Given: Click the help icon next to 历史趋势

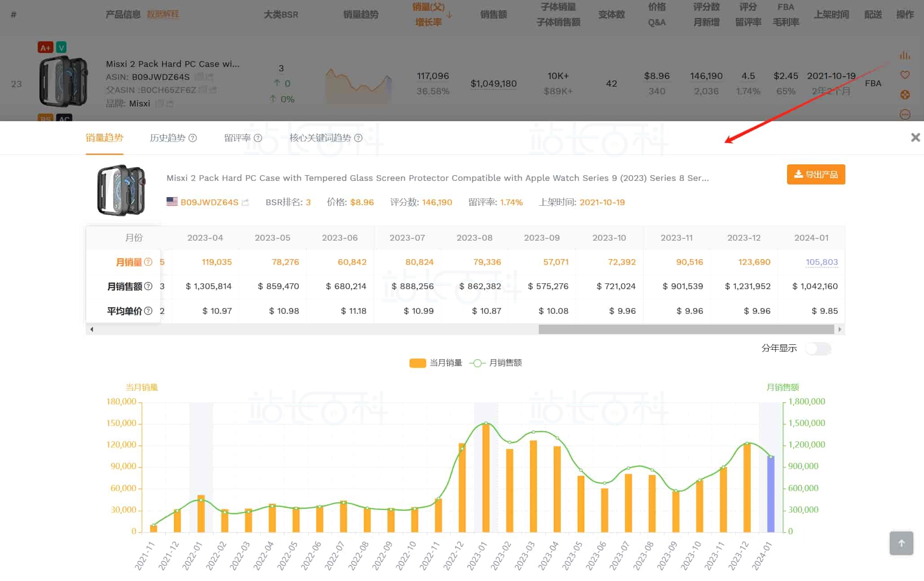Looking at the screenshot, I should (193, 138).
